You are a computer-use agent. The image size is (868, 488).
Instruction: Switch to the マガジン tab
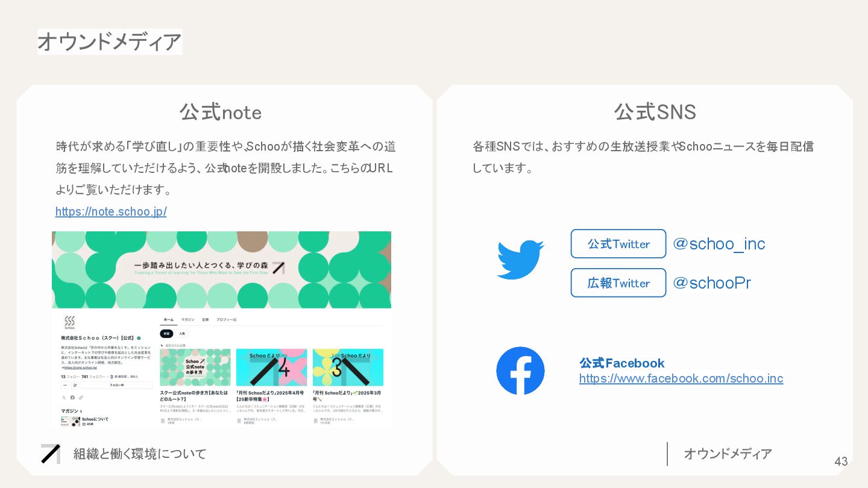(188, 319)
